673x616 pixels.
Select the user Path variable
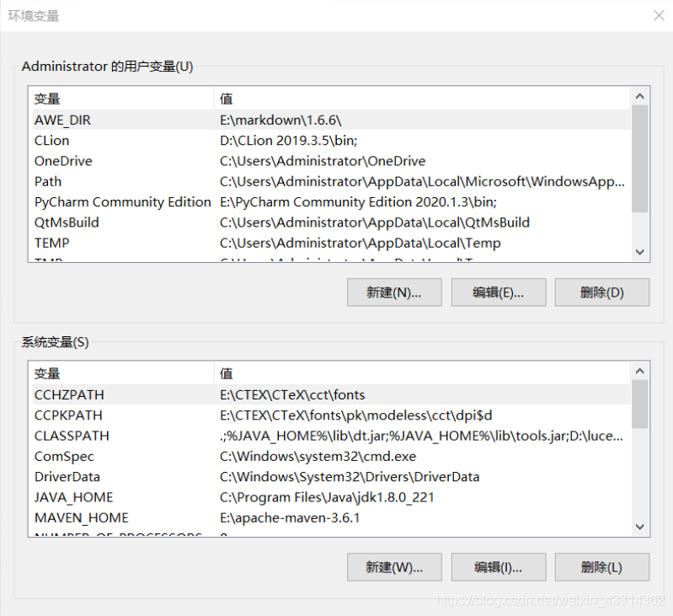pyautogui.click(x=331, y=181)
